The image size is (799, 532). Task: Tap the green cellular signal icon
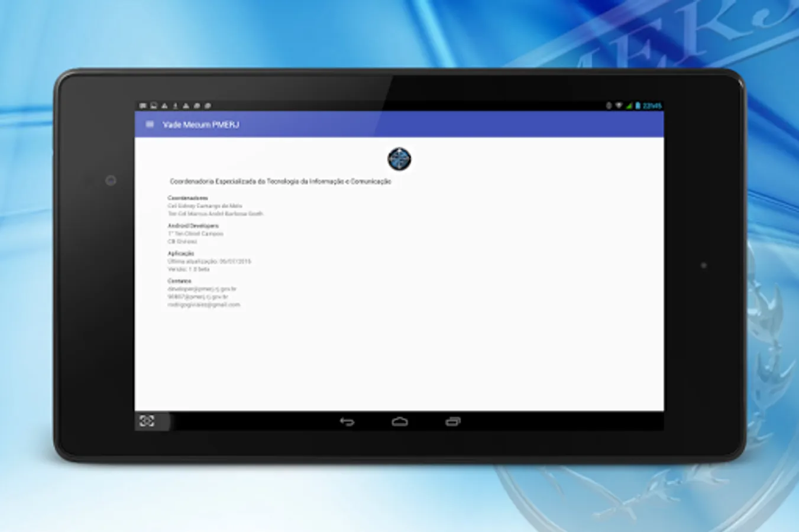click(x=629, y=106)
